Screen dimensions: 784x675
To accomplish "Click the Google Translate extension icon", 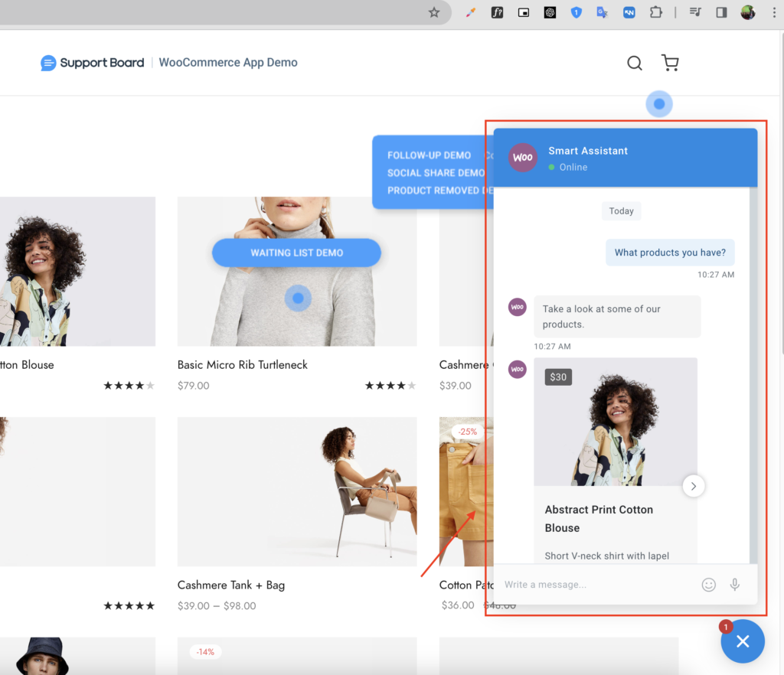I will click(602, 12).
